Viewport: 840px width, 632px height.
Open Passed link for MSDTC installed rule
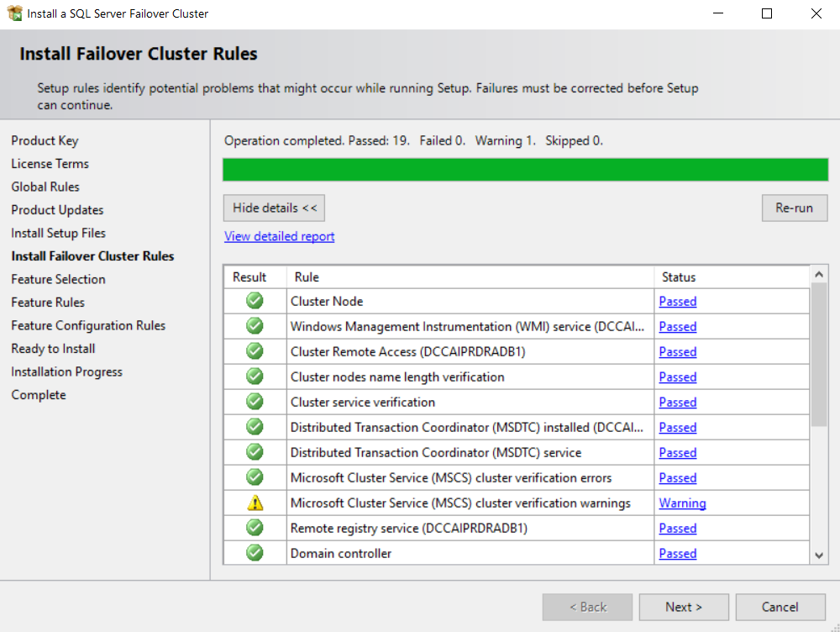click(678, 427)
